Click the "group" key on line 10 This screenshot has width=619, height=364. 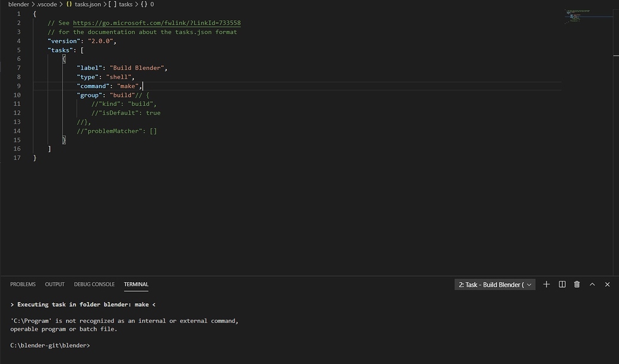click(90, 95)
